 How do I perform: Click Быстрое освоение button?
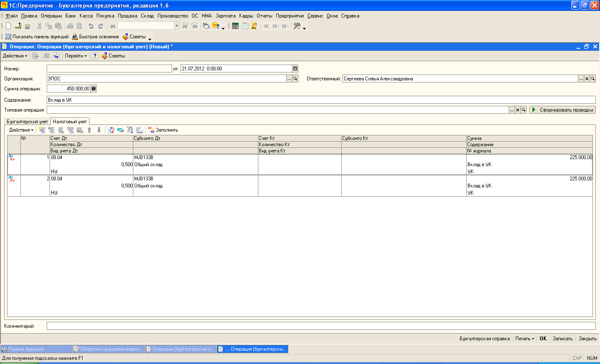[95, 37]
